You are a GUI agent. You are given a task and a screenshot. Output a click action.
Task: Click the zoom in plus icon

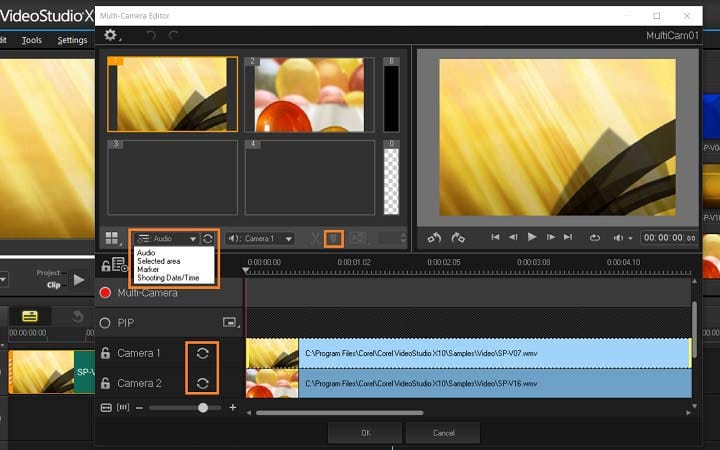click(x=233, y=407)
